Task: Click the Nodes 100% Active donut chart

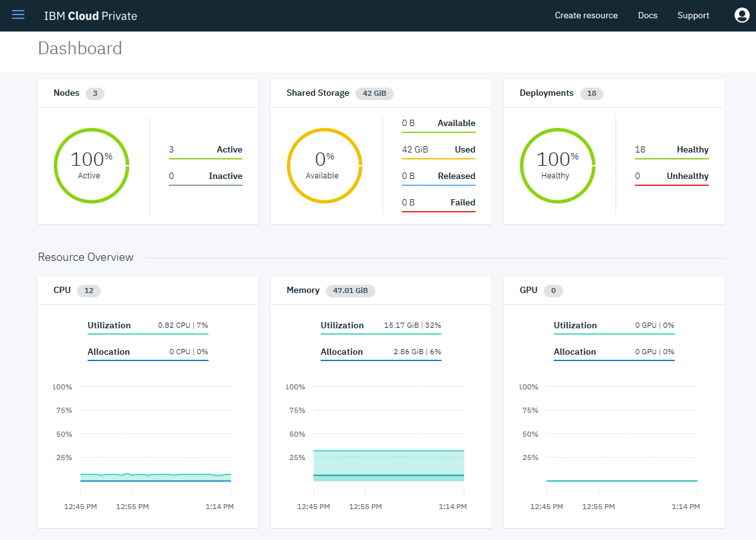Action: (x=91, y=166)
